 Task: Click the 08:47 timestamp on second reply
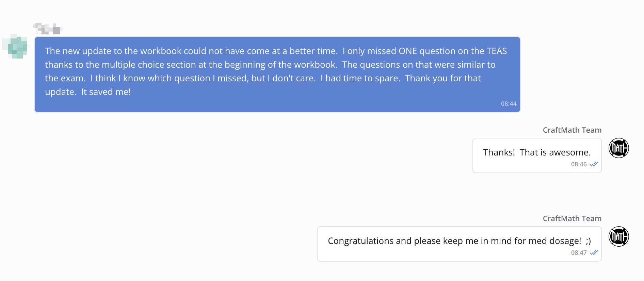[579, 253]
